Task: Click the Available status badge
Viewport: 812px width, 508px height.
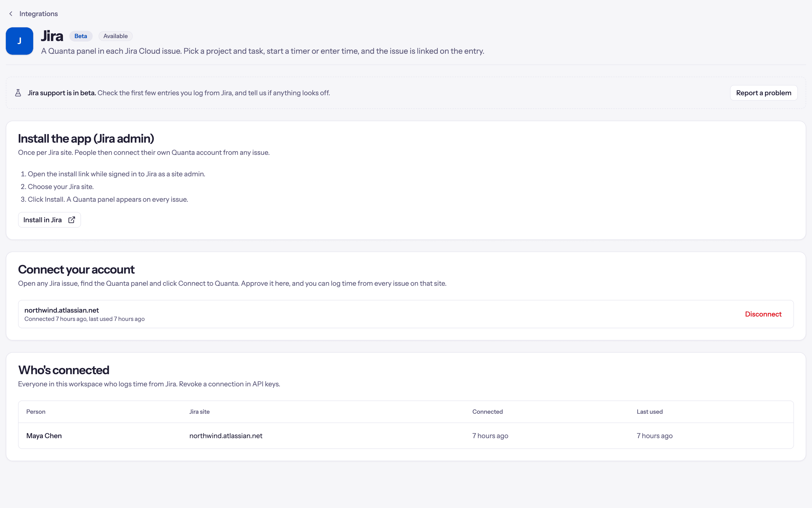Action: pos(115,36)
